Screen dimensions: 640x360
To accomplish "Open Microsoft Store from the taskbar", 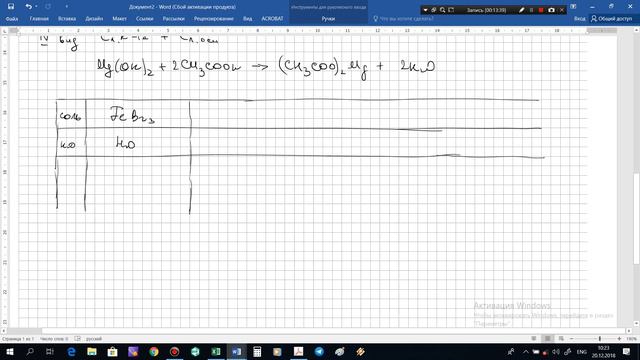I will 112,351.
